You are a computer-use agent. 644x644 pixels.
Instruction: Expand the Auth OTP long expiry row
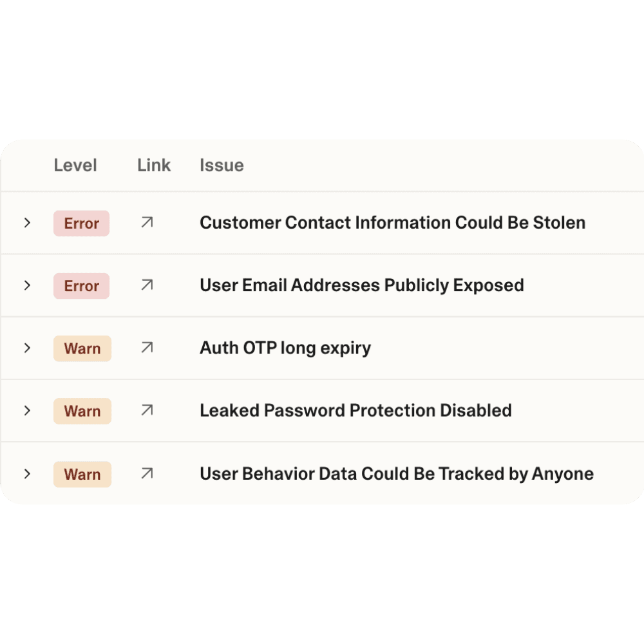(x=27, y=348)
